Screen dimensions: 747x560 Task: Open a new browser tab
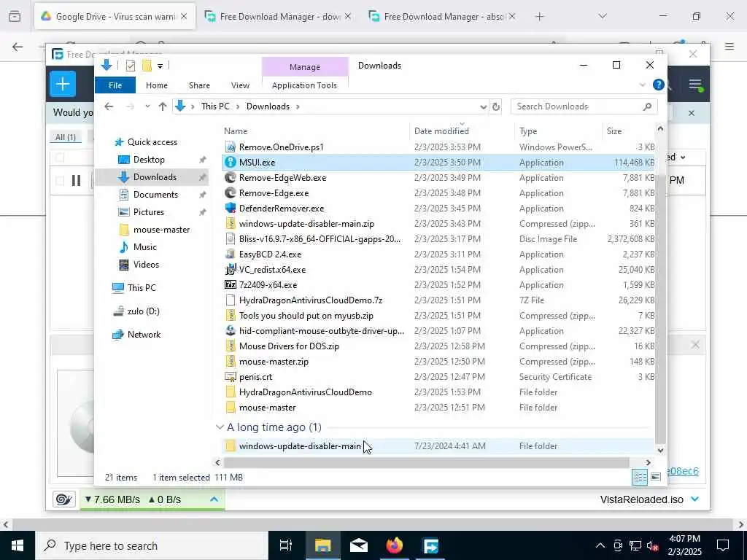[539, 16]
